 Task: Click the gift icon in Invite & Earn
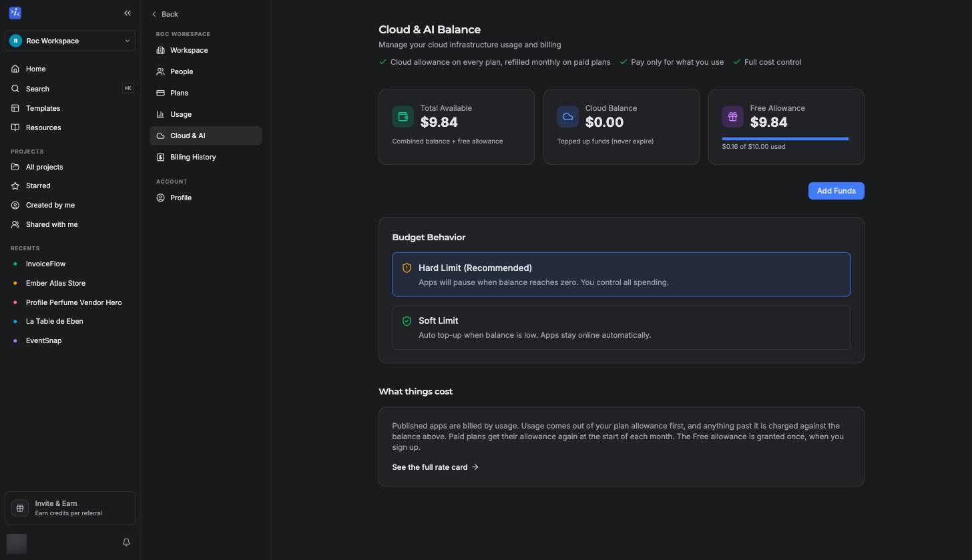[20, 508]
